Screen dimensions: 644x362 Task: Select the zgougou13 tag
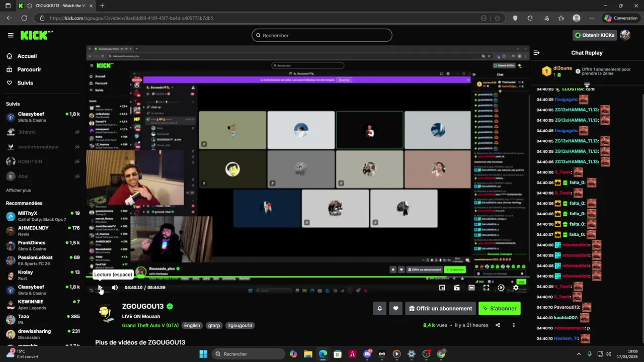tap(240, 325)
